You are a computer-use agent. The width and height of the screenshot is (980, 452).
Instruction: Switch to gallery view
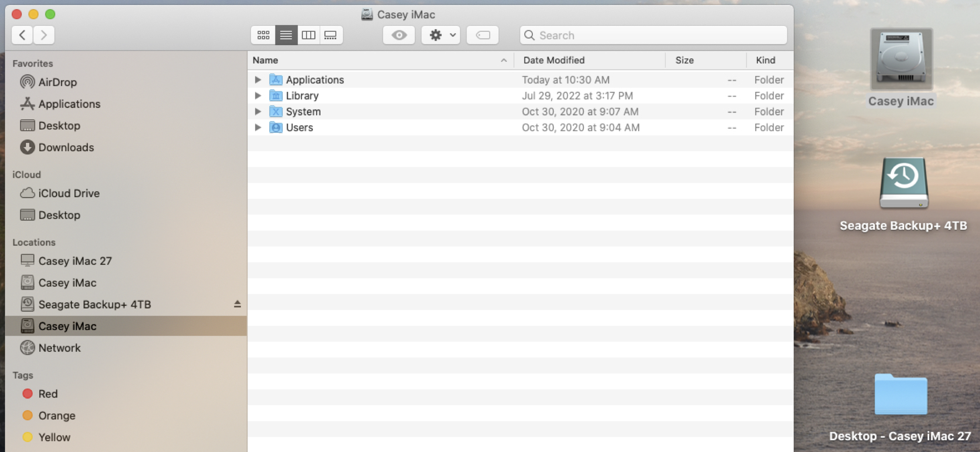click(x=331, y=35)
